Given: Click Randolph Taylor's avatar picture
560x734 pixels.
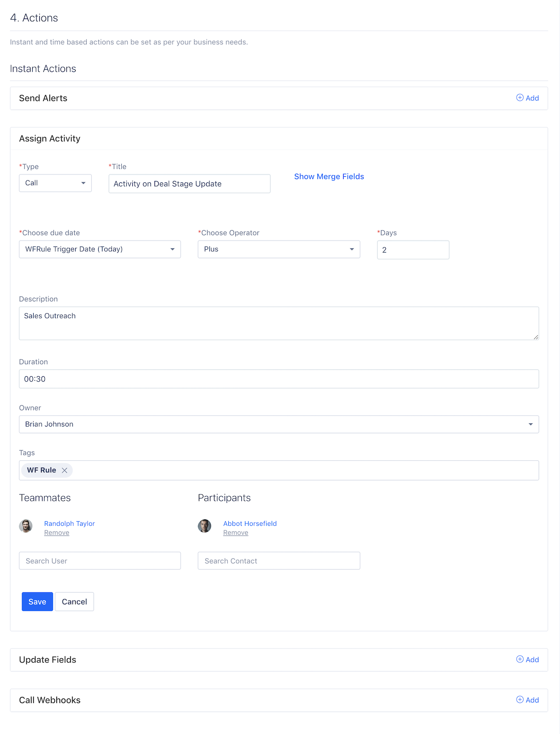Looking at the screenshot, I should [x=26, y=526].
